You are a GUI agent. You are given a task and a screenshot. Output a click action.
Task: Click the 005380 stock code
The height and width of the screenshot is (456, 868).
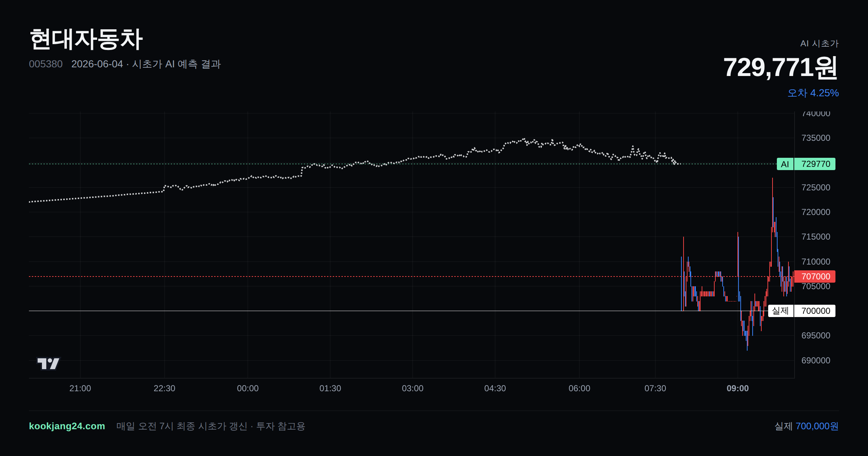pyautogui.click(x=46, y=64)
